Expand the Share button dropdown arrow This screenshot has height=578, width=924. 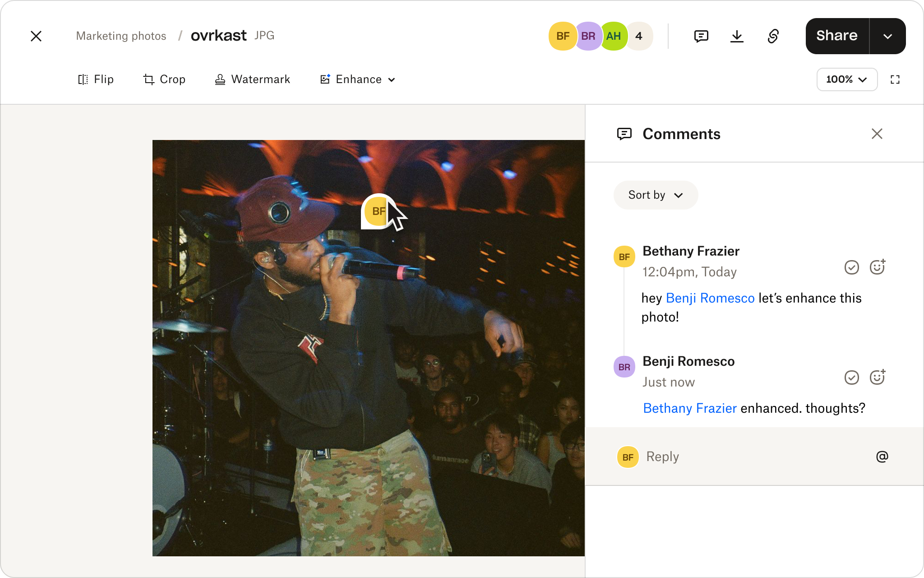tap(887, 36)
